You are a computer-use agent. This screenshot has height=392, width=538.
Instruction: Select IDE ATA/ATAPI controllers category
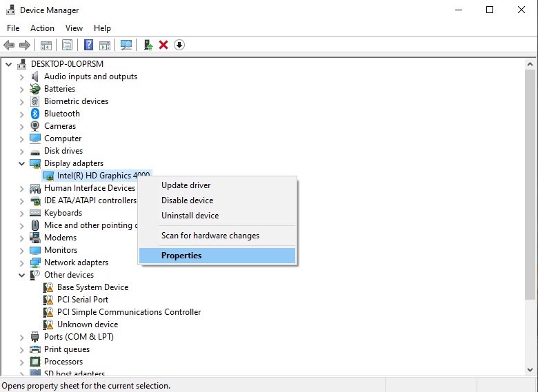pyautogui.click(x=90, y=200)
